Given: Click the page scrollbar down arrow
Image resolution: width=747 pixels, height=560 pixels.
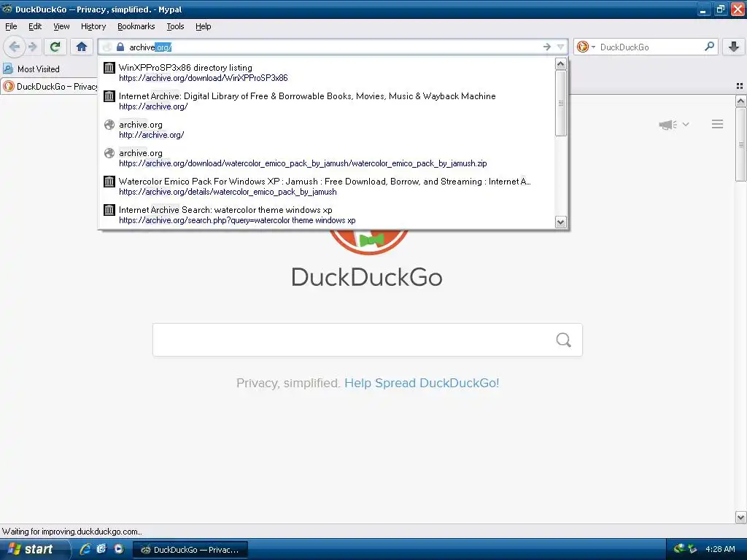Looking at the screenshot, I should pyautogui.click(x=740, y=517).
